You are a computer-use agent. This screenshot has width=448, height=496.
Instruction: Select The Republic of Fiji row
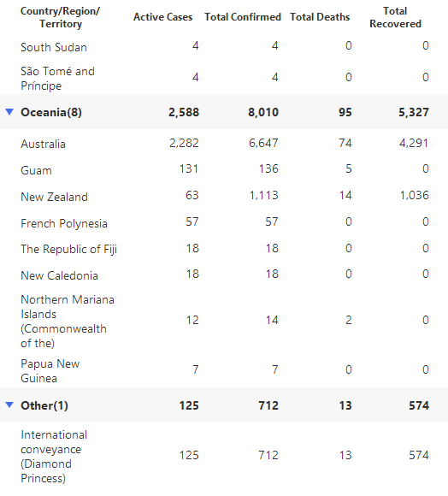pos(224,249)
